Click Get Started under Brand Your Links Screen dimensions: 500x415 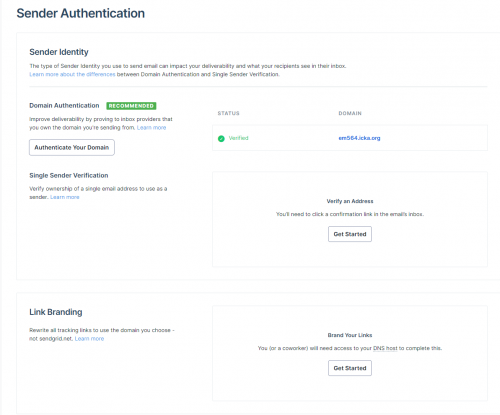click(350, 368)
